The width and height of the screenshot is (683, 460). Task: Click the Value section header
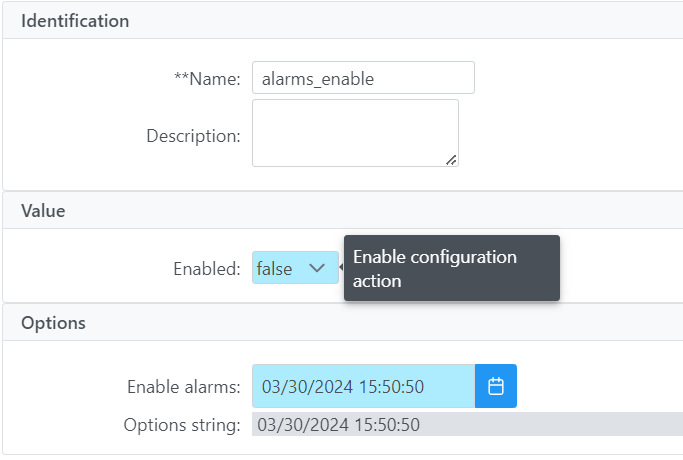point(43,210)
